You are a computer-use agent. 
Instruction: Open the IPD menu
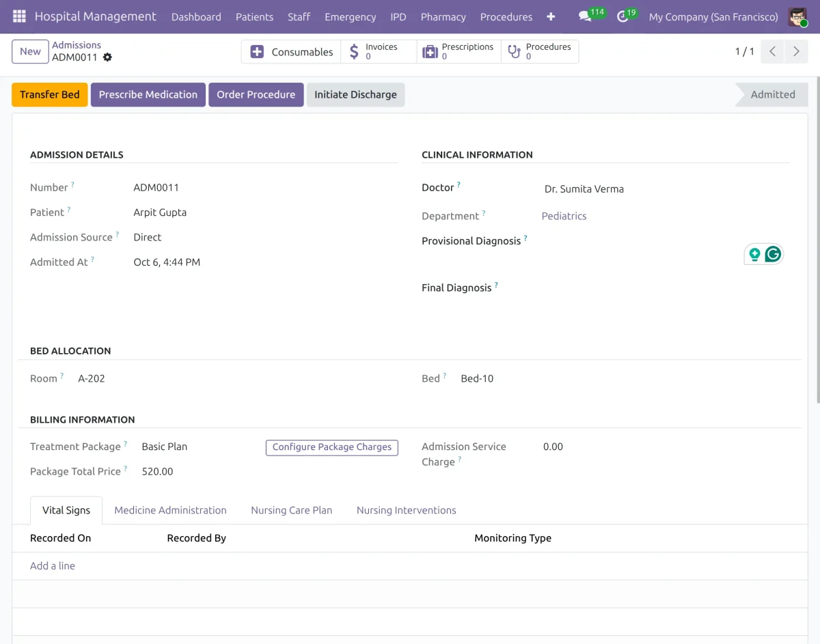[x=398, y=16]
